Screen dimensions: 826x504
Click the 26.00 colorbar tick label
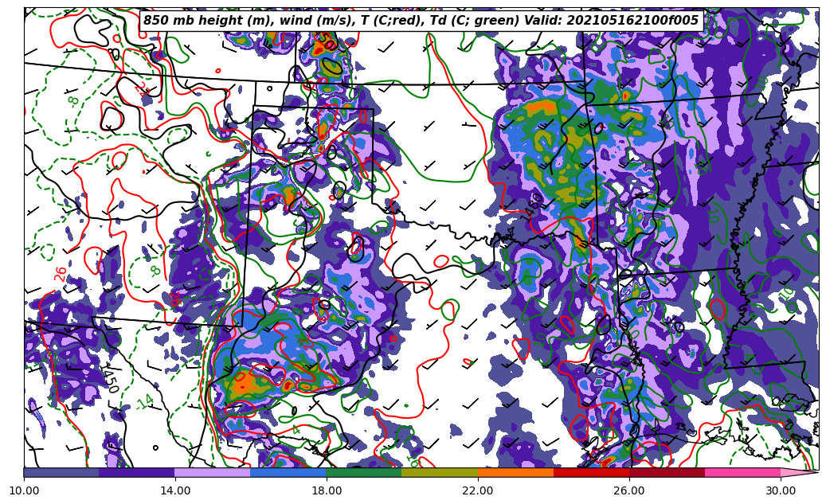coord(629,490)
